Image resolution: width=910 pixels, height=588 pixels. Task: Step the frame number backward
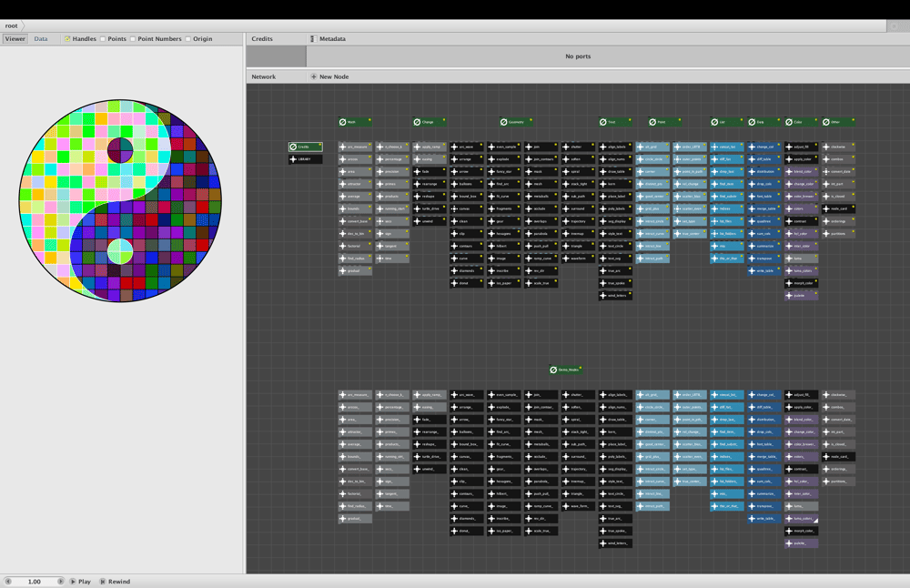[8, 581]
